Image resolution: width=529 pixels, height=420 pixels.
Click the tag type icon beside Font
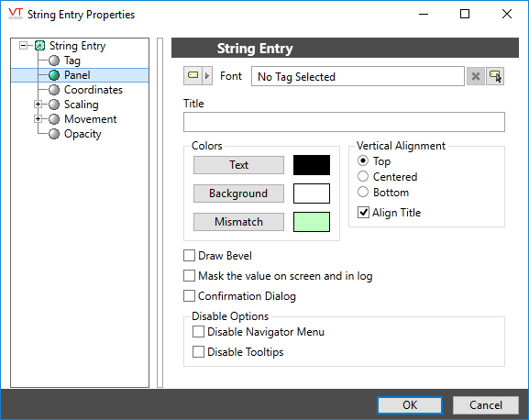[193, 75]
